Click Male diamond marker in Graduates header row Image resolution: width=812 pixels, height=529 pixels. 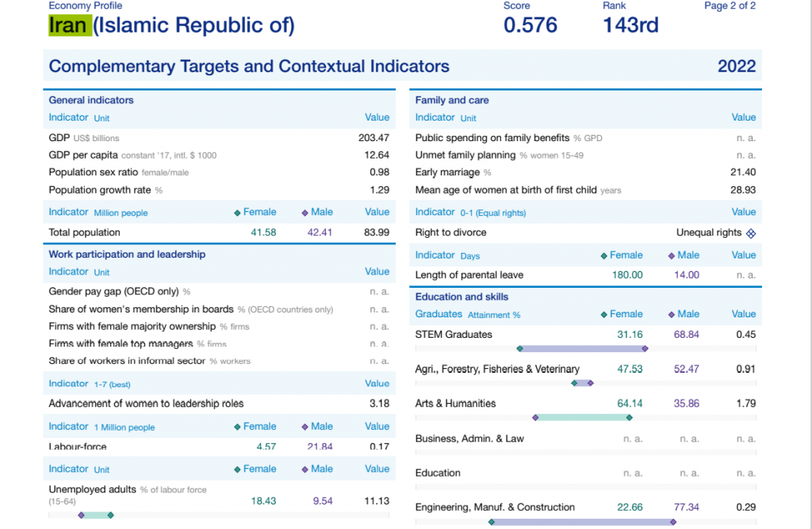[x=671, y=314]
